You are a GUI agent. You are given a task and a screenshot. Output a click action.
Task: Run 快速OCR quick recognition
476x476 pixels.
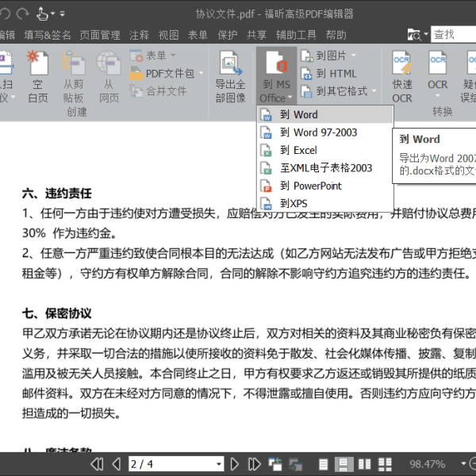[x=402, y=77]
